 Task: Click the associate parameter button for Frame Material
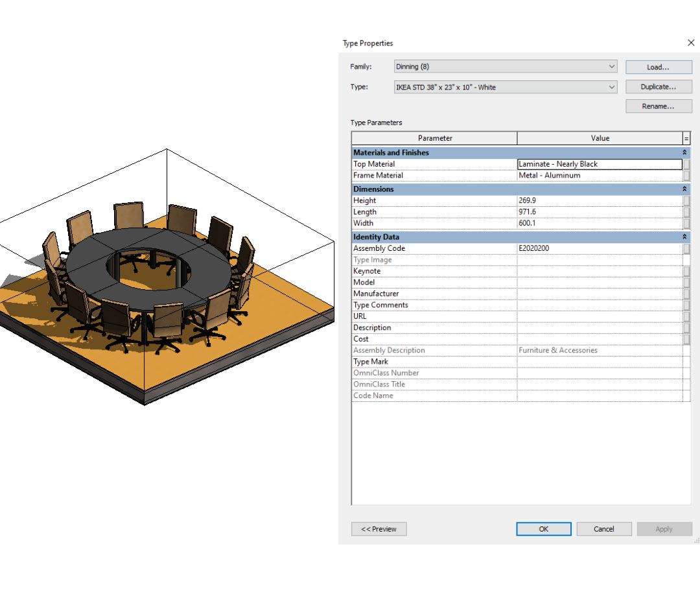[686, 176]
